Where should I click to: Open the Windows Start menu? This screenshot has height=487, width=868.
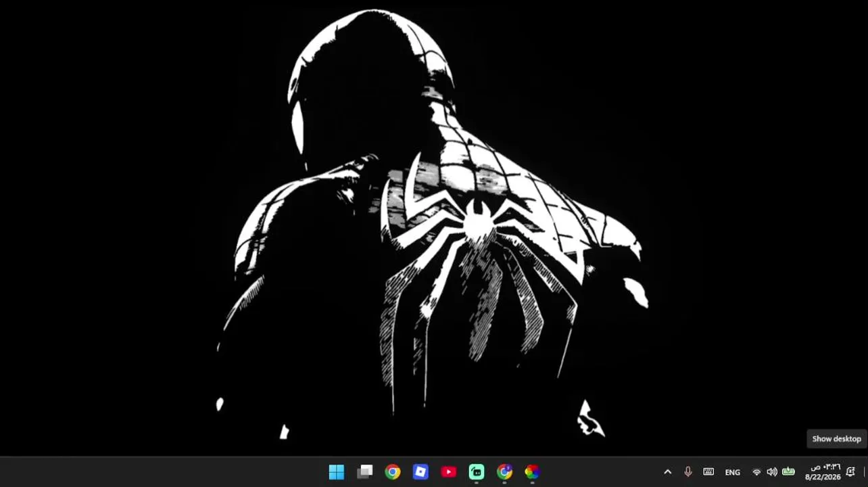click(x=337, y=472)
